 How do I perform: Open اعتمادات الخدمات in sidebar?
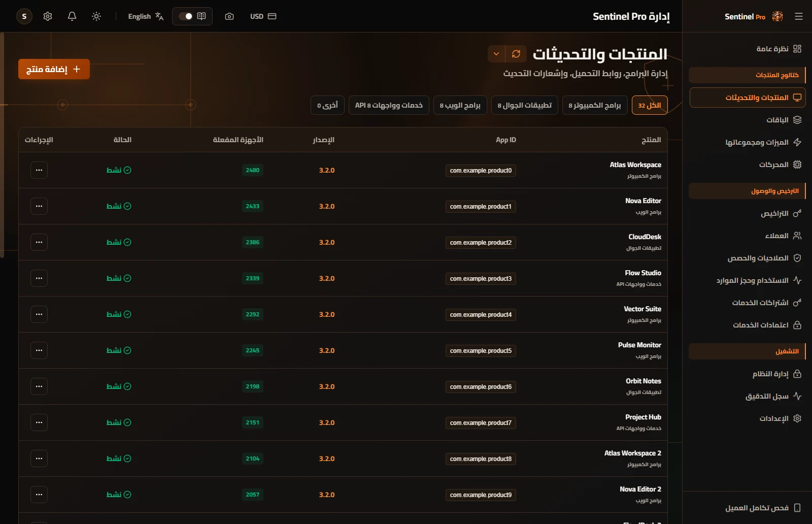(747, 325)
